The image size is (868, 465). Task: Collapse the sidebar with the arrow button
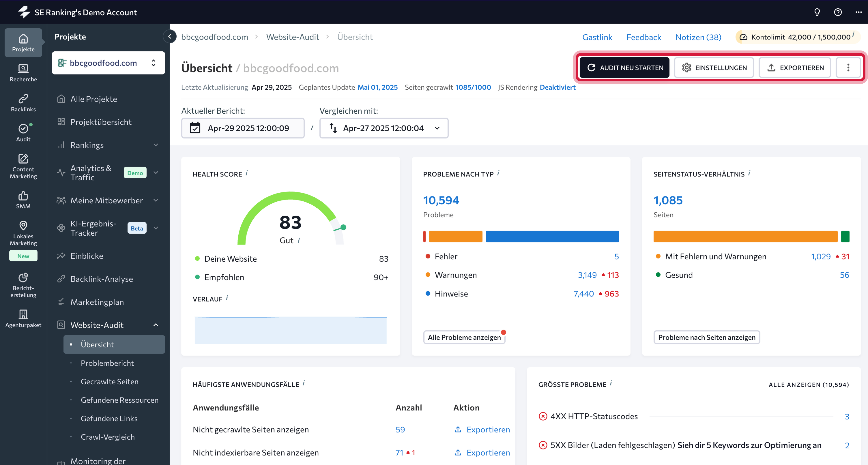[169, 36]
